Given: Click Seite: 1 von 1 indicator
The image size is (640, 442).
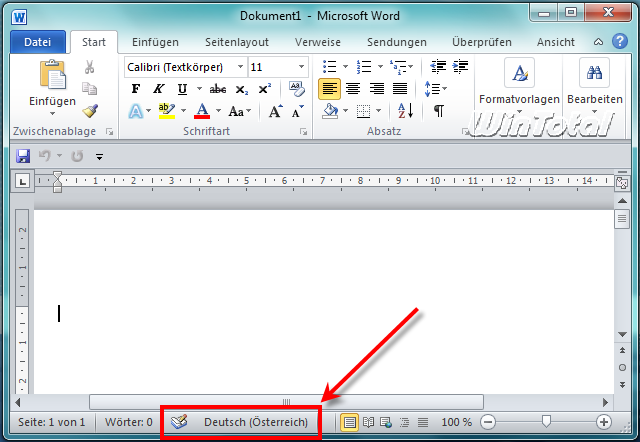Looking at the screenshot, I should 51,422.
